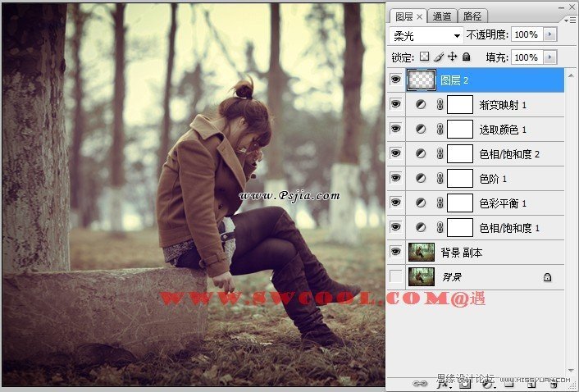Open the 柔光 blend mode dropdown
Viewport: 579px width, 392px height.
coord(426,36)
